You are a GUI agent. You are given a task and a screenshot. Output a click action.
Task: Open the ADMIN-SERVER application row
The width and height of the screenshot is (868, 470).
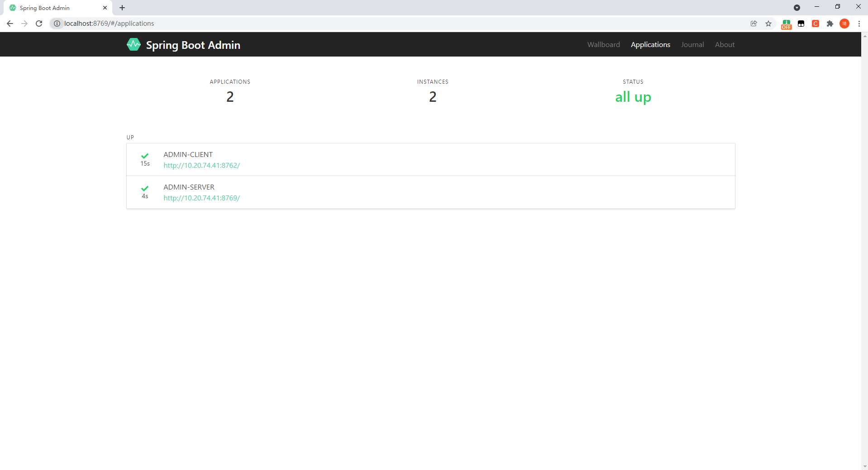click(431, 192)
